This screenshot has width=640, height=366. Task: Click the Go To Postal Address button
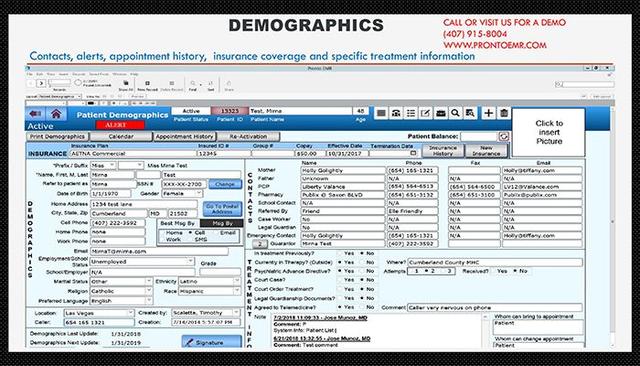click(x=222, y=209)
